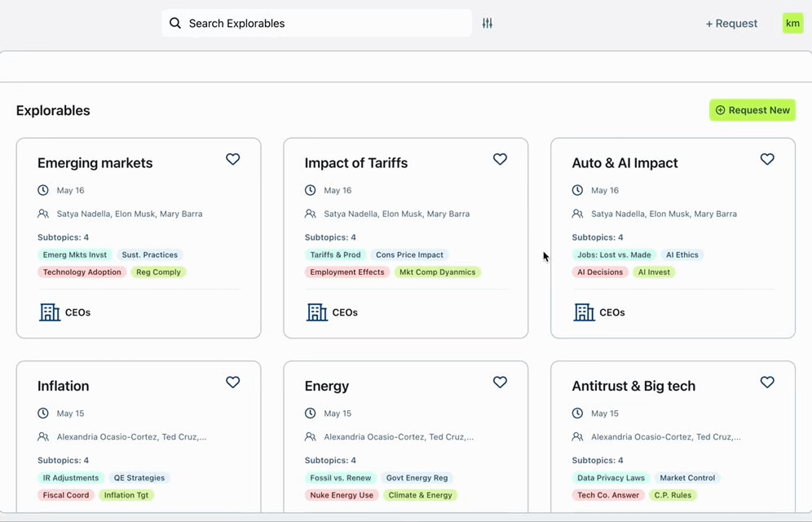Click the clock icon on Emerging markets
This screenshot has width=812, height=522.
pyautogui.click(x=43, y=190)
